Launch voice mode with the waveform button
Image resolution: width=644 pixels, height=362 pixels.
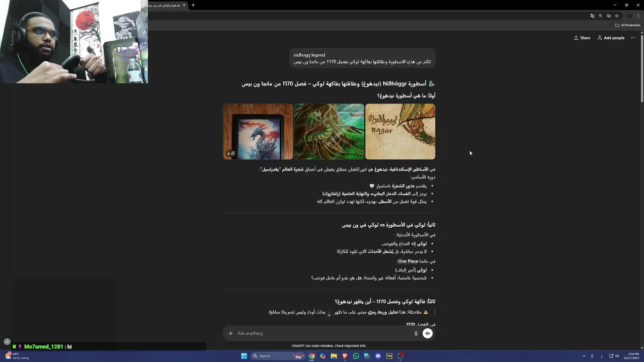pyautogui.click(x=428, y=333)
